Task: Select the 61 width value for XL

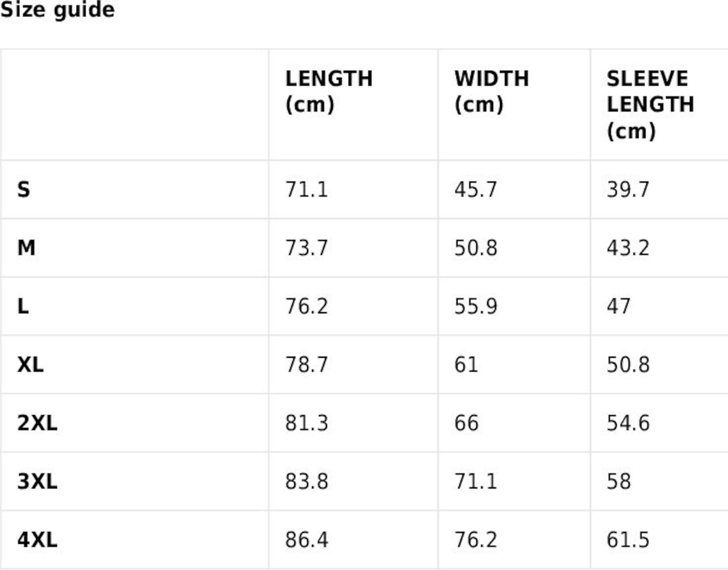Action: (466, 365)
